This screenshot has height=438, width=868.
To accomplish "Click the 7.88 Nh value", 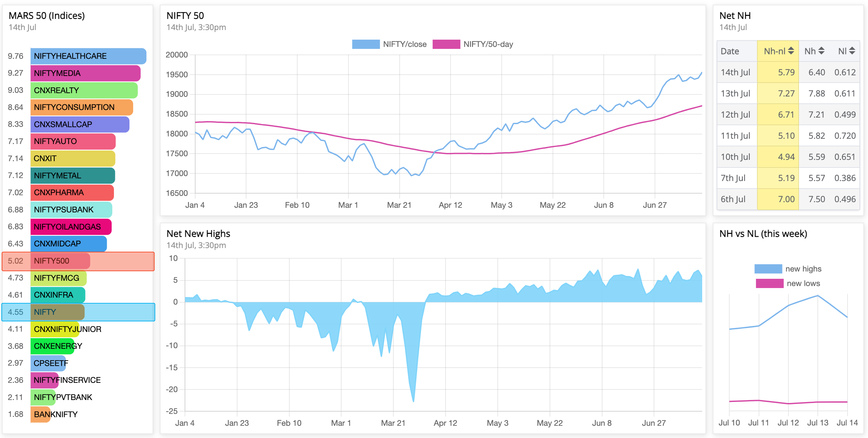I will [x=816, y=93].
